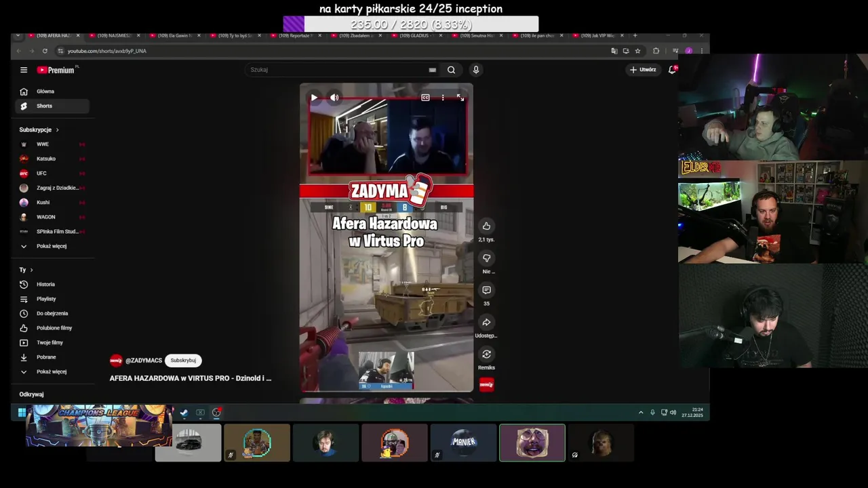The height and width of the screenshot is (488, 868).
Task: Dislike the Short with thumbs down
Action: [486, 258]
